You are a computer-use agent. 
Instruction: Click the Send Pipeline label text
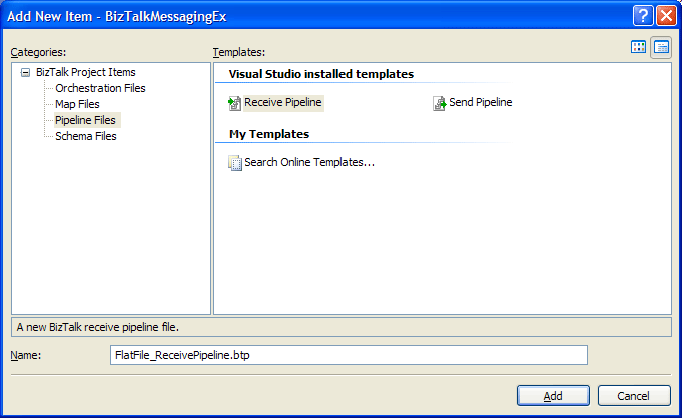[480, 103]
